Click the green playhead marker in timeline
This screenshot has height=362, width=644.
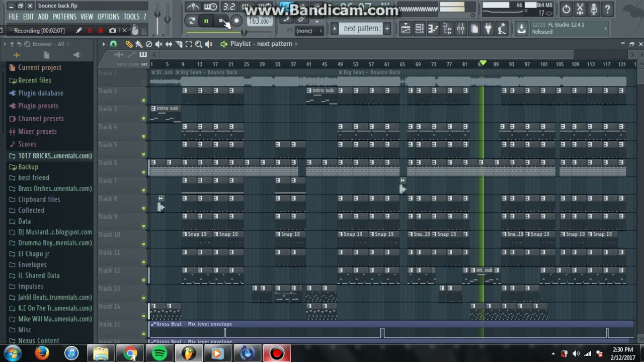click(483, 63)
